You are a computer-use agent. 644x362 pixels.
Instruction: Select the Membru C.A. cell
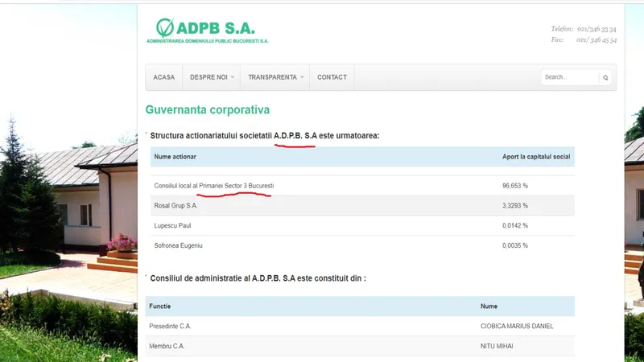(167, 346)
